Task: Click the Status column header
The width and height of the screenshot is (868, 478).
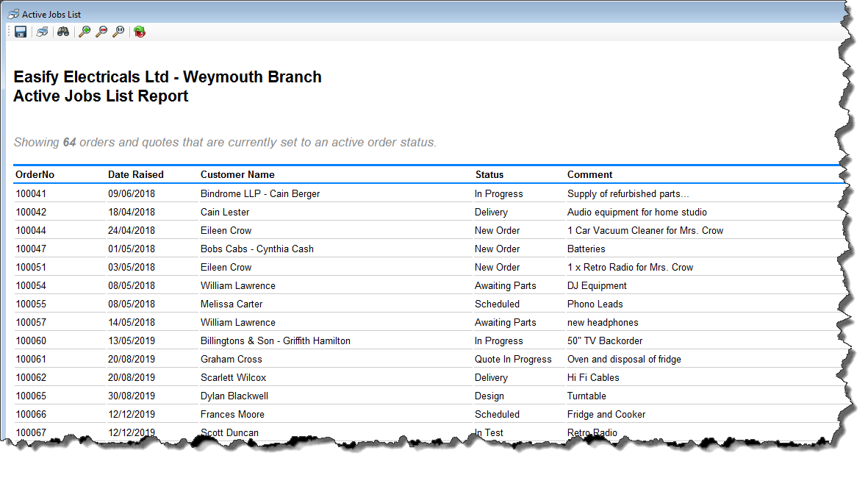Action: [489, 175]
